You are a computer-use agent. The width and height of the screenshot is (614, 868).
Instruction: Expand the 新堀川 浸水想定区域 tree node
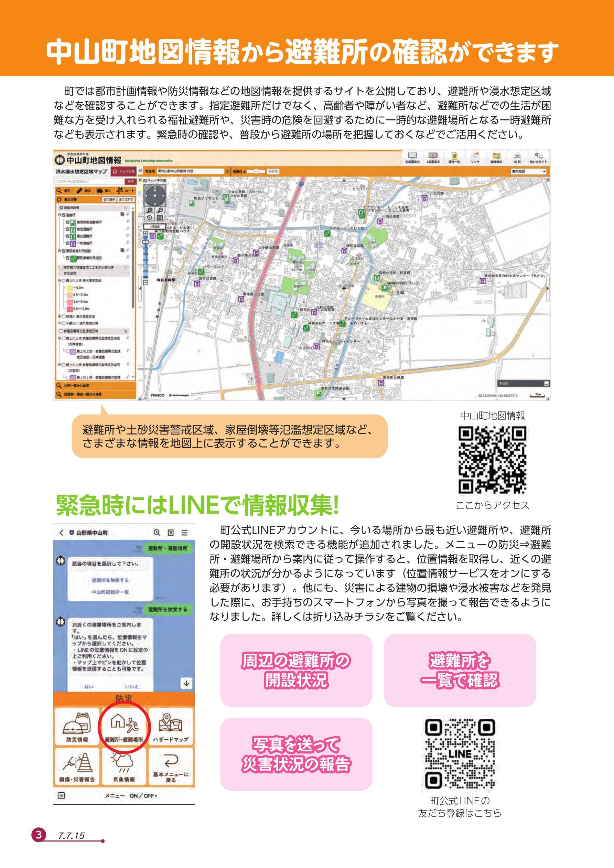60,317
